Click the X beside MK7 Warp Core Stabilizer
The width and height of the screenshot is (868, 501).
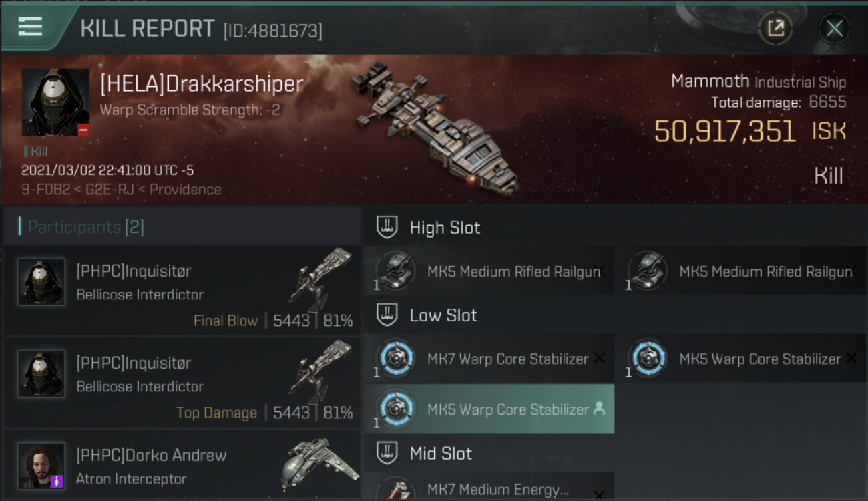pyautogui.click(x=599, y=359)
